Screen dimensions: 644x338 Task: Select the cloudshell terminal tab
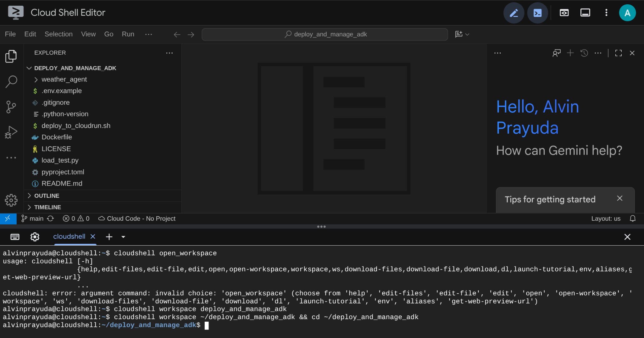click(69, 236)
